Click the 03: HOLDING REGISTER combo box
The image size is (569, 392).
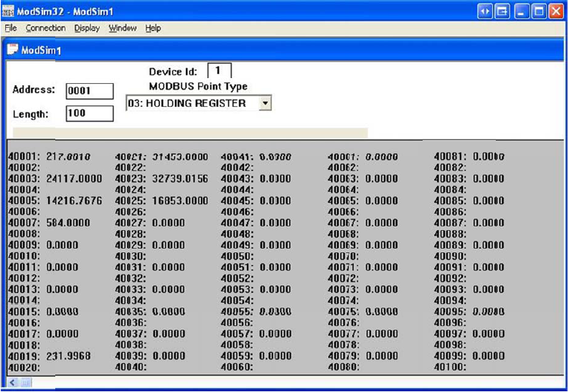[x=199, y=103]
